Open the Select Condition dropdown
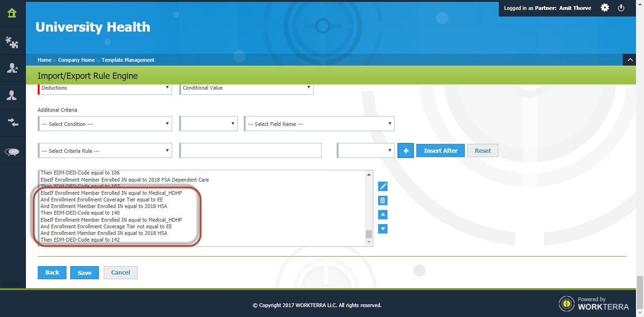This screenshot has width=644, height=317. (x=105, y=124)
